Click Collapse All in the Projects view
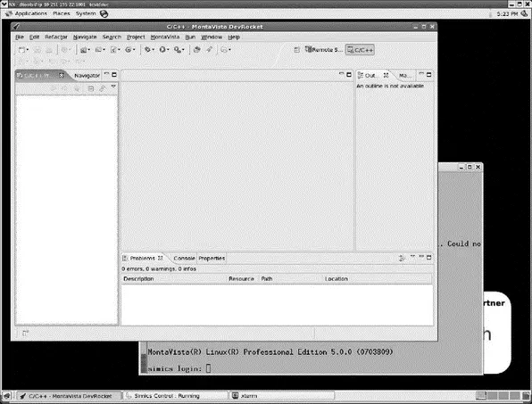This screenshot has width=532, height=404. click(x=90, y=88)
